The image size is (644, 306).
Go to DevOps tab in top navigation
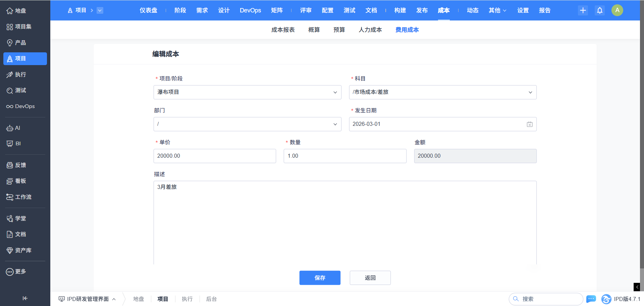coord(250,10)
